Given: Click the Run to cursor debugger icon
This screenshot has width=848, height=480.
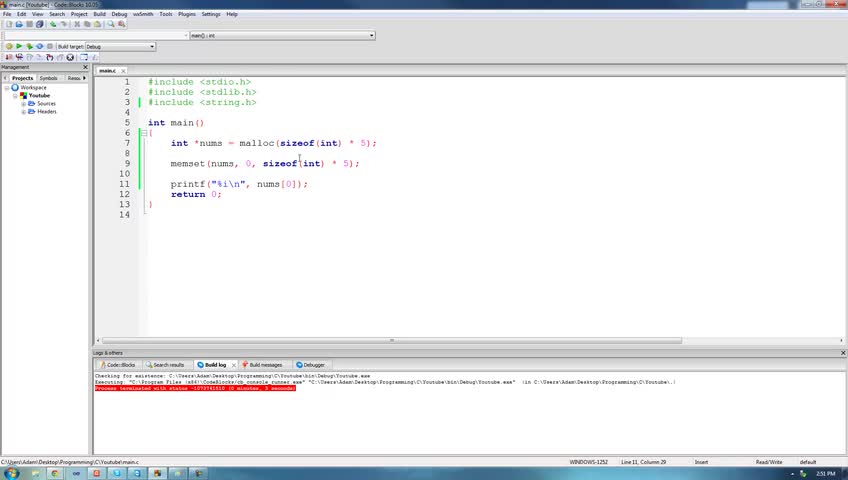Looking at the screenshot, I should click(19, 57).
